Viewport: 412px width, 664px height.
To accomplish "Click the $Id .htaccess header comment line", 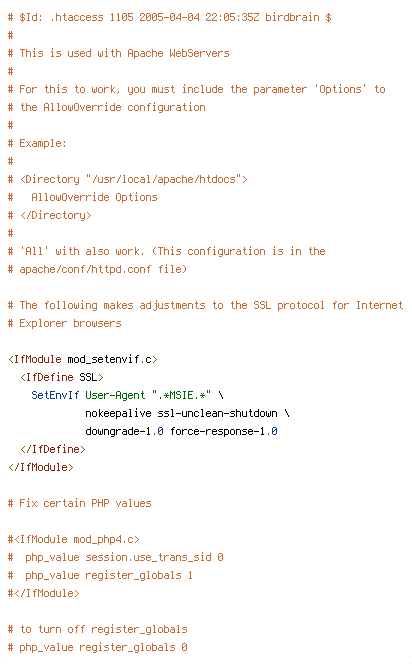I will pyautogui.click(x=169, y=17).
